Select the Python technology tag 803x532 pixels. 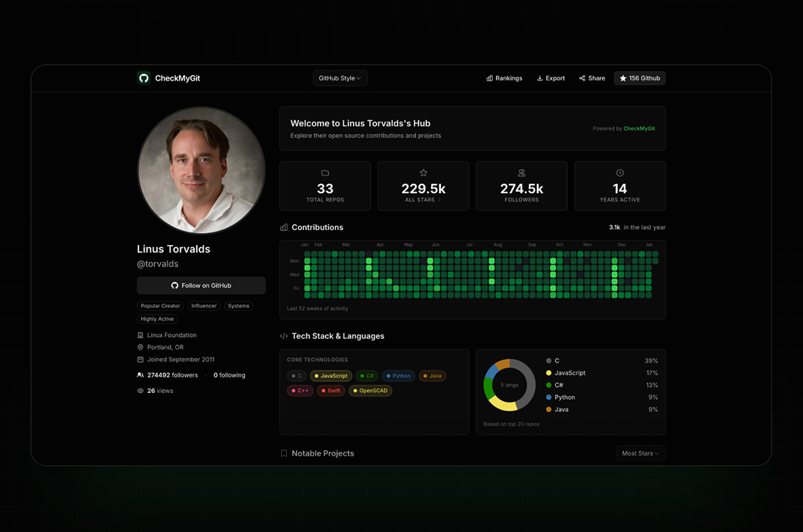coord(398,376)
